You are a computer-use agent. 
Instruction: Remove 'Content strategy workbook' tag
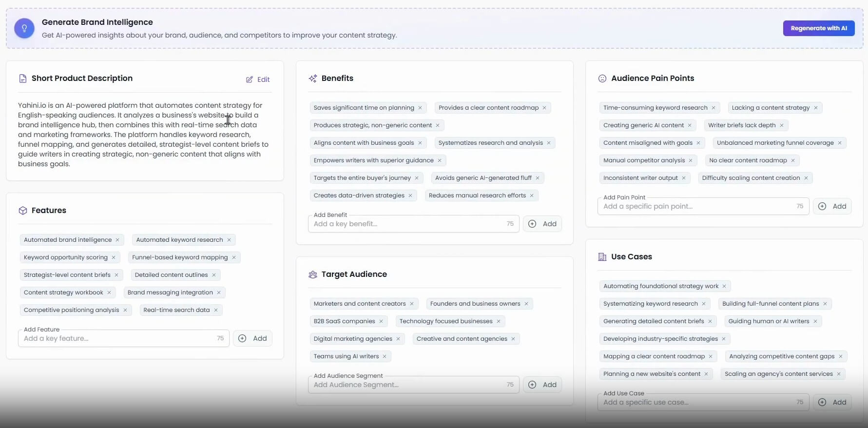click(109, 292)
